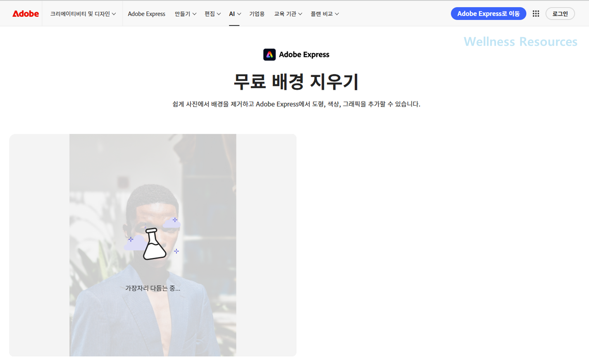Expand the 만들기 menu
This screenshot has width=589, height=364.
[185, 14]
